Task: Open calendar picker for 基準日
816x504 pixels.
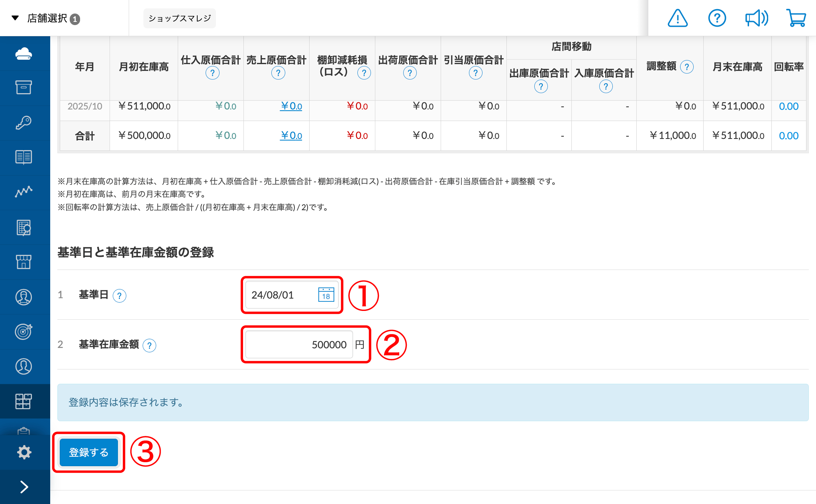Action: (326, 295)
